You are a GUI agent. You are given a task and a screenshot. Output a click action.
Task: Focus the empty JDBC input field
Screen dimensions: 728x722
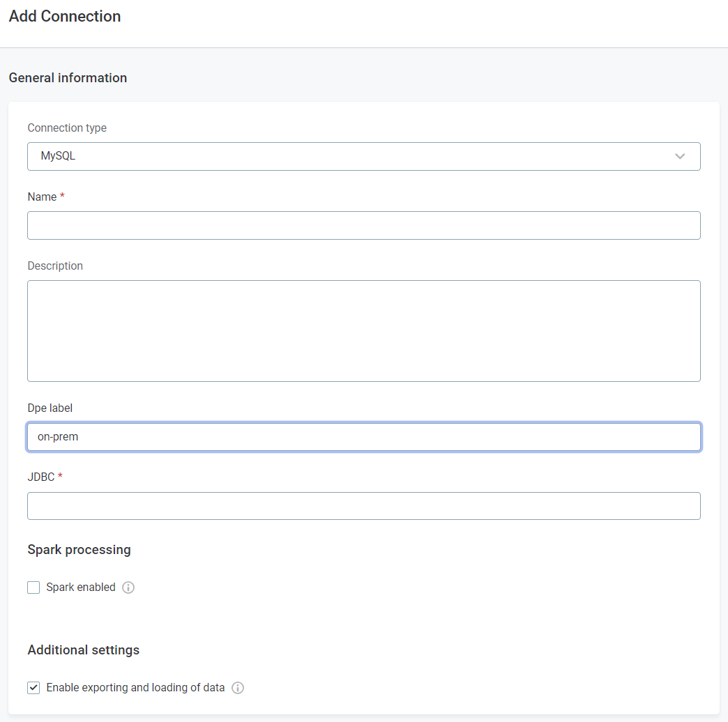pyautogui.click(x=364, y=506)
